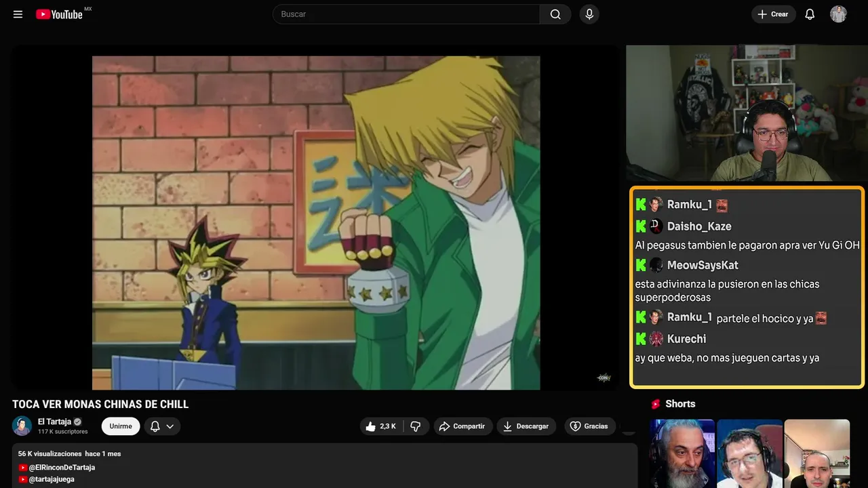Click chat message 'ay que weba, no mas jueguen cartas y ya'

coord(727,358)
